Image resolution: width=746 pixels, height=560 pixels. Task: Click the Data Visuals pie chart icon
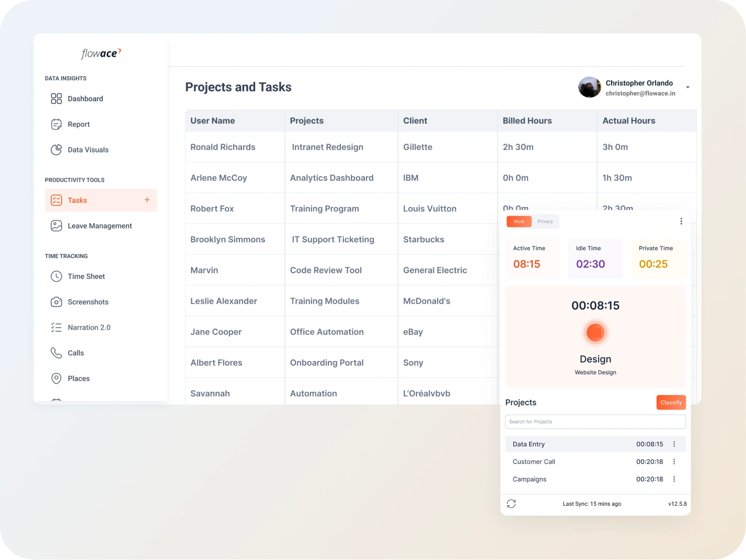(56, 150)
